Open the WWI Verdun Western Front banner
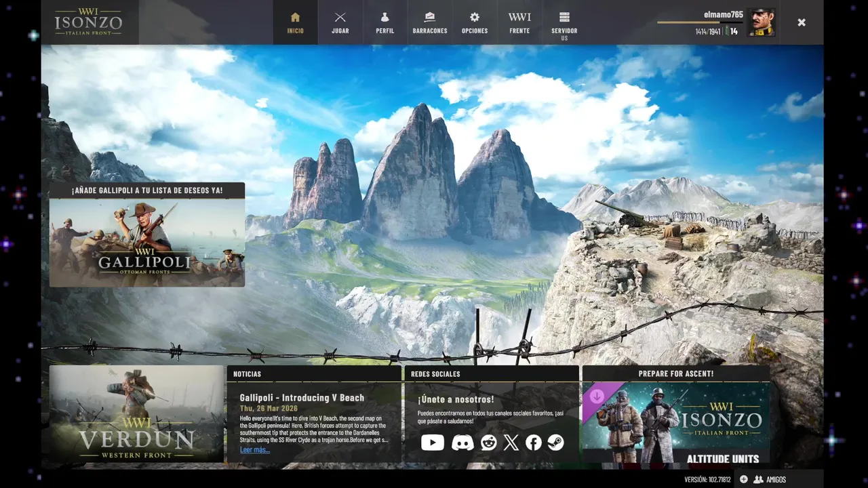The image size is (868, 488). (136, 413)
